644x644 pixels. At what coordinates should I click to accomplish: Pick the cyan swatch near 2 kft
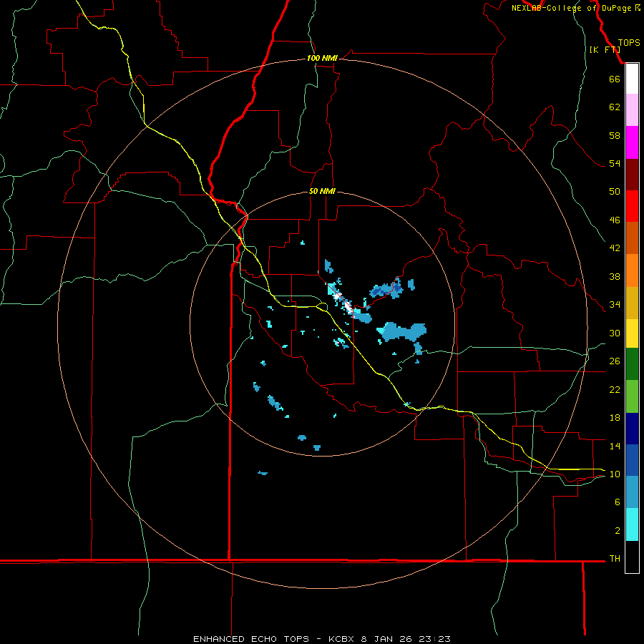coord(632,525)
